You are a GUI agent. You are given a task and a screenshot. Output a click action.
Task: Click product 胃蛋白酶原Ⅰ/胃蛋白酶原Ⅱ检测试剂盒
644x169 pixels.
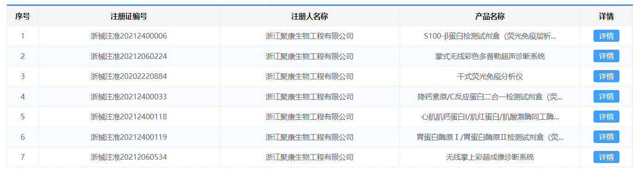pyautogui.click(x=490, y=137)
